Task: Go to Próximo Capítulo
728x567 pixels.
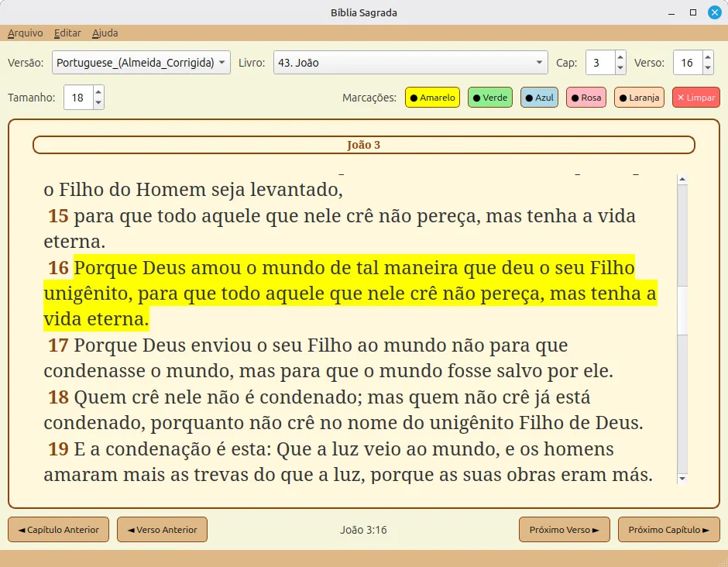Action: pos(668,529)
